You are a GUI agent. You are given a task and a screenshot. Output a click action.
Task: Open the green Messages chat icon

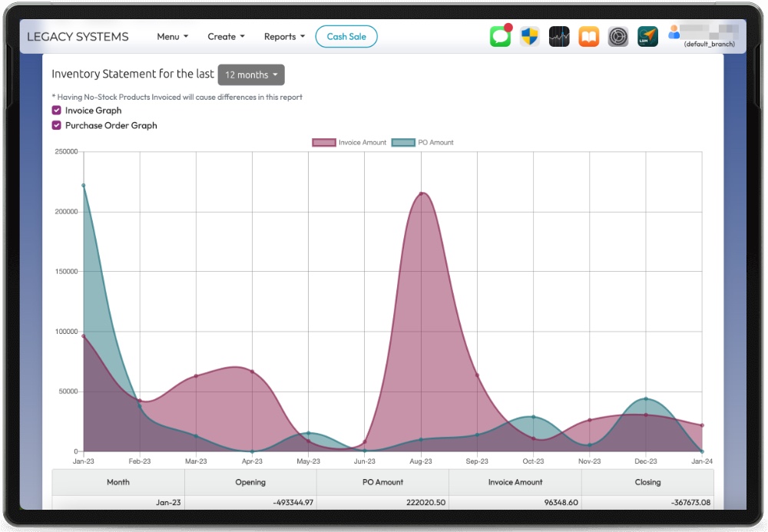(x=500, y=37)
